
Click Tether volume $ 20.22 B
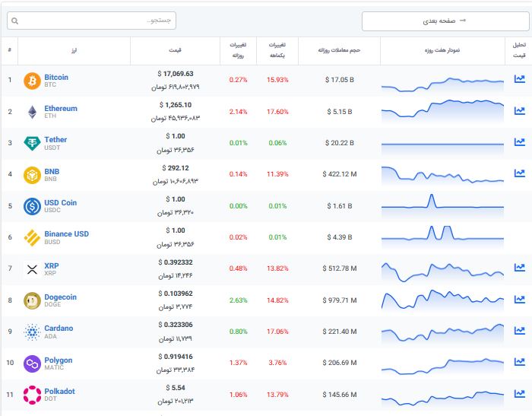click(339, 143)
